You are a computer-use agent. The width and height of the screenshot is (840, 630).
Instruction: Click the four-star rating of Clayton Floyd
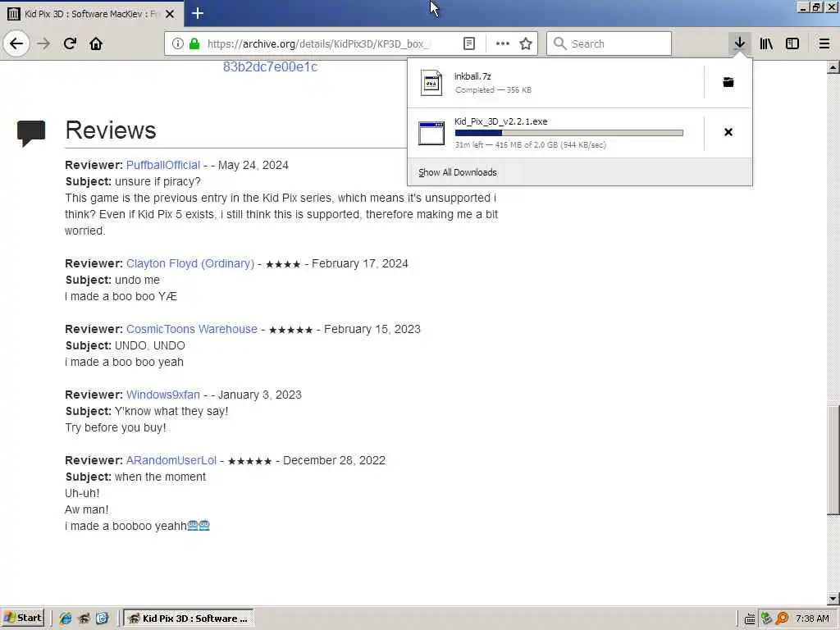click(x=283, y=264)
